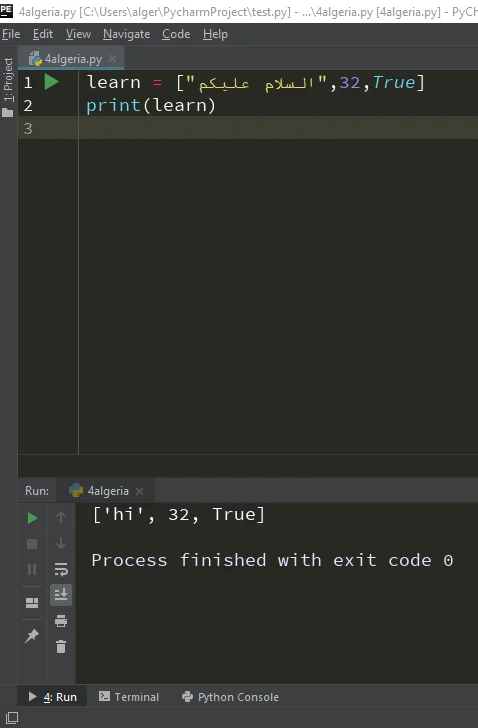Toggle soft-wrap icon in Run panel
The image size is (478, 728).
61,569
